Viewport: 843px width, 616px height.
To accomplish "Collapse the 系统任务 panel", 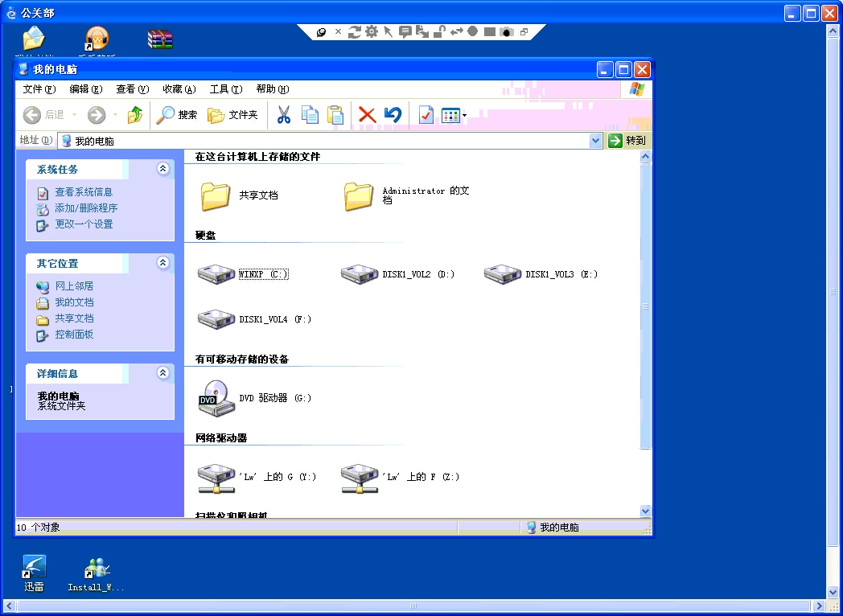I will [163, 169].
